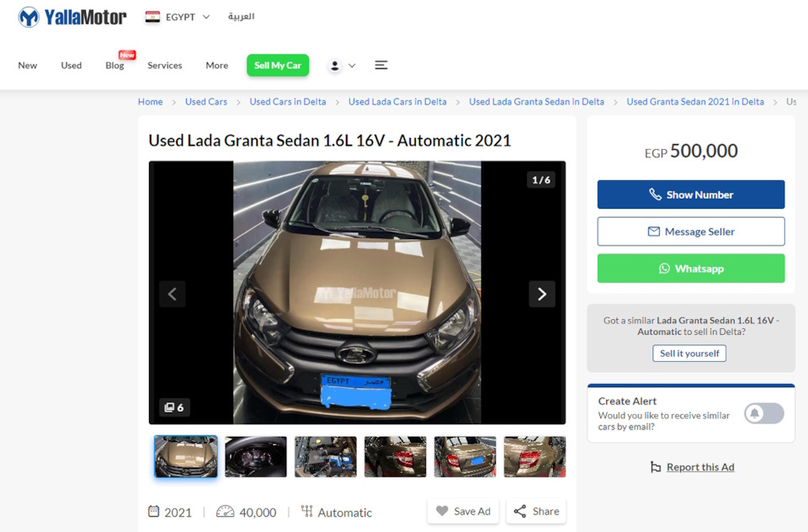Viewport: 808px width, 532px height.
Task: Show the previous car photo
Action: click(172, 294)
